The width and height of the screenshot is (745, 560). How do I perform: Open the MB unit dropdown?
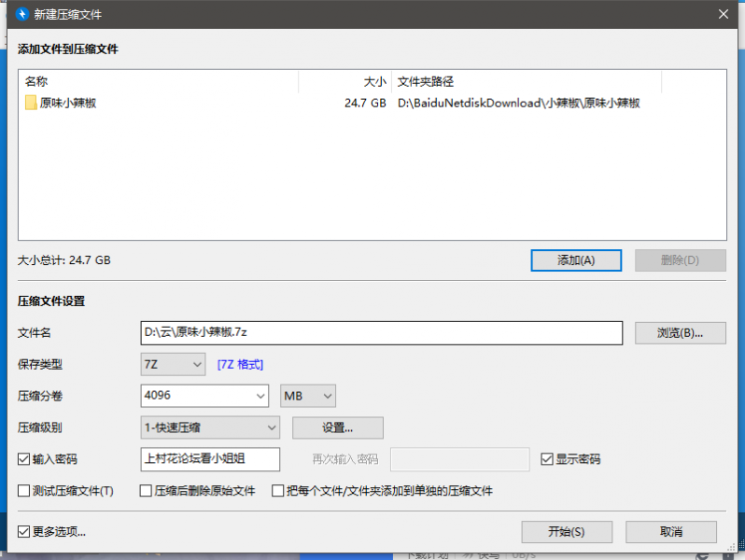pyautogui.click(x=308, y=396)
